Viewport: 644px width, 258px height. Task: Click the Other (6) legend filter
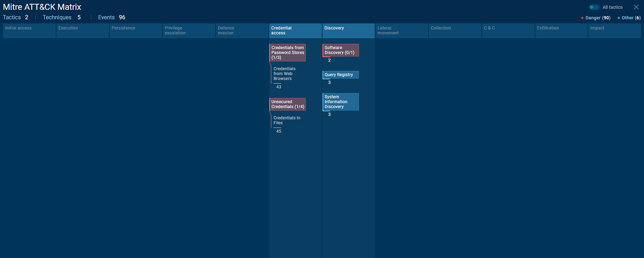pos(628,18)
